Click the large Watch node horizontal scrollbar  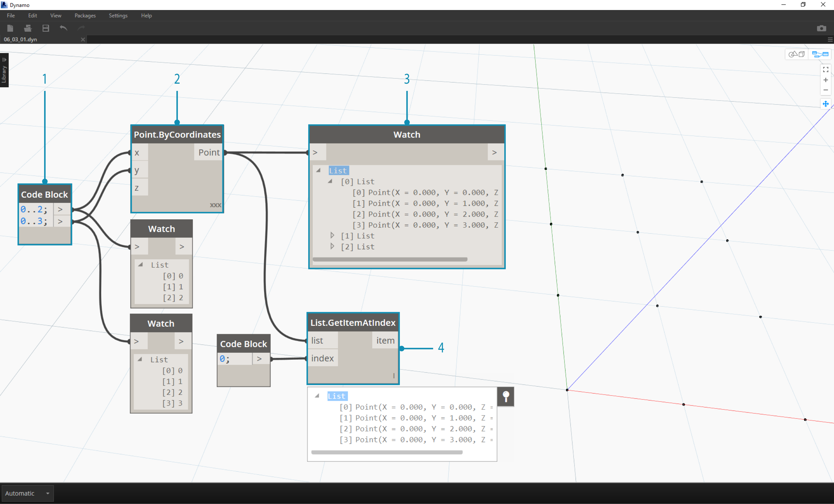click(390, 259)
